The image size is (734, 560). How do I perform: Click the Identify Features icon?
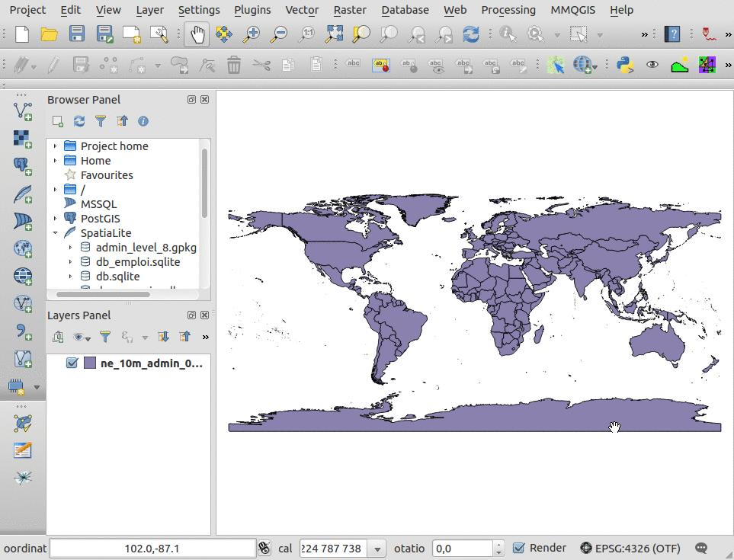[508, 34]
